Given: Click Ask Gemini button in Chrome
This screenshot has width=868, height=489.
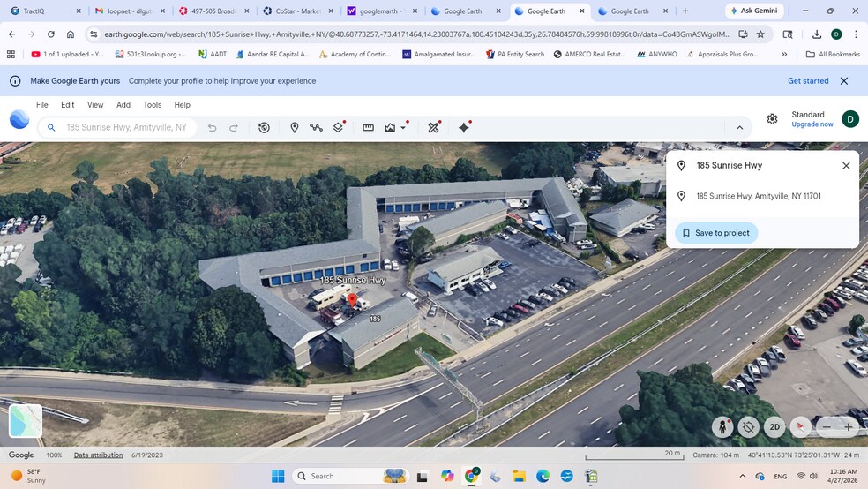Looking at the screenshot, I should [x=754, y=11].
